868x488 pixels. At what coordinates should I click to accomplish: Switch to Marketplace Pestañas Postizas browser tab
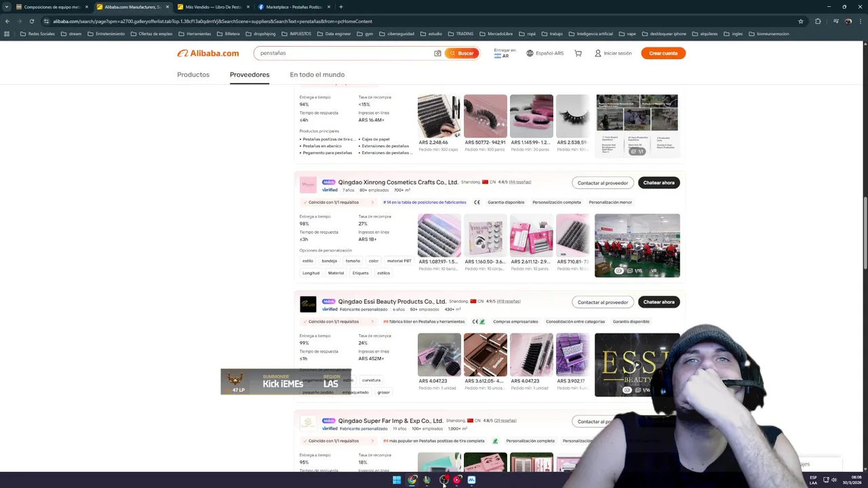(293, 7)
